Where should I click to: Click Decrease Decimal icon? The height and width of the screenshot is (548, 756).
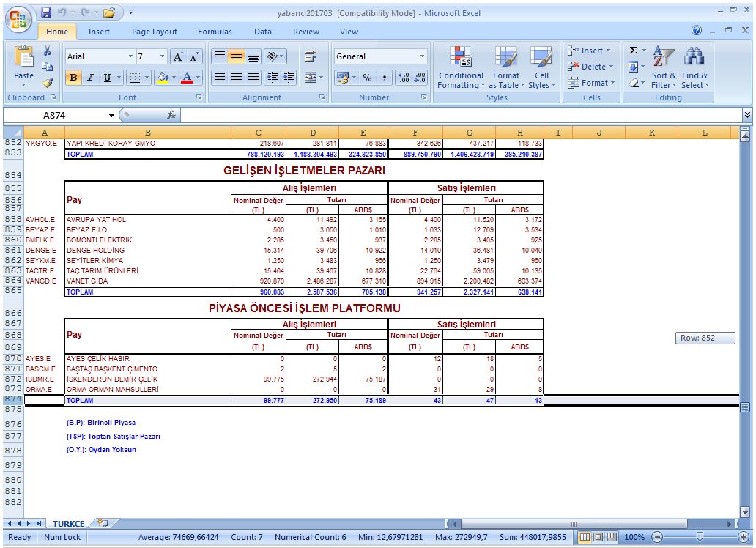420,77
